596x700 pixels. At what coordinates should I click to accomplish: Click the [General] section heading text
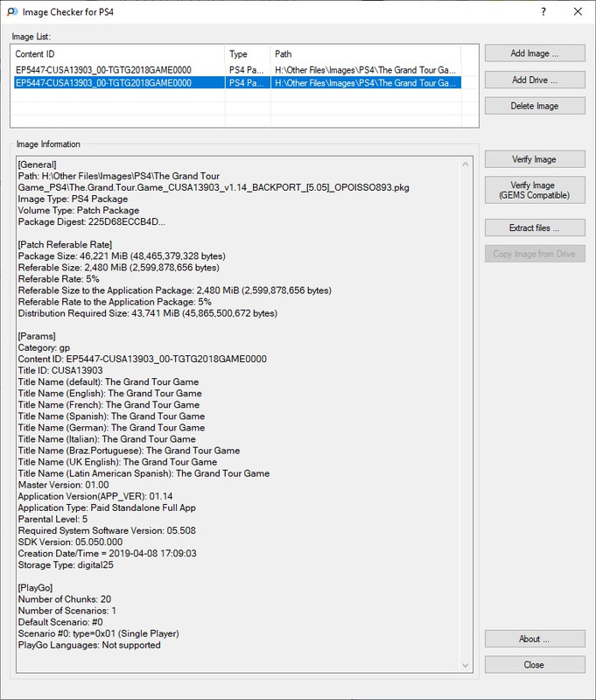[37, 164]
